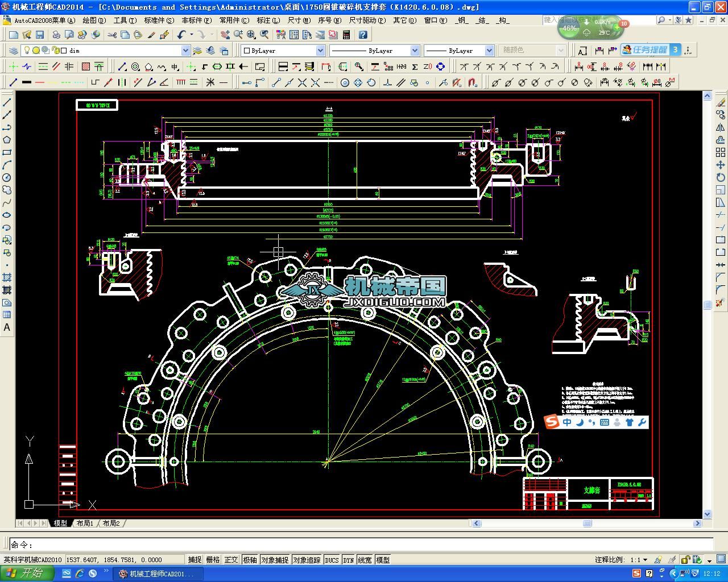Open the Layer Properties Manager icon
The image size is (728, 582).
(x=13, y=51)
